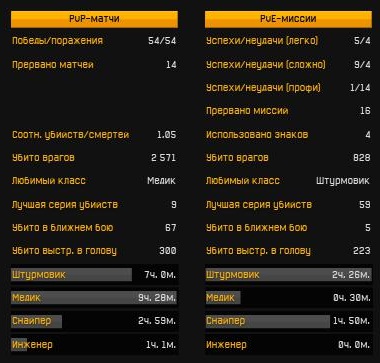Click the Победы/поражения stat row

[94, 41]
